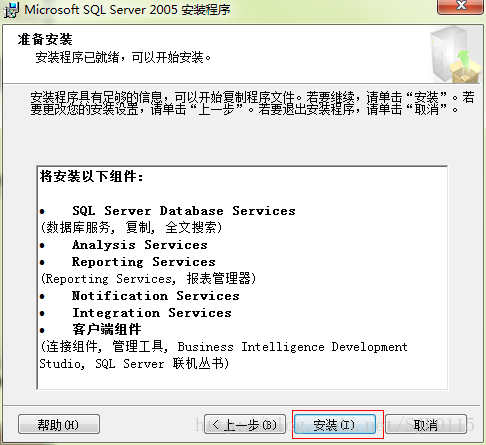Click the 准备安装 heading
486x445 pixels.
point(45,39)
